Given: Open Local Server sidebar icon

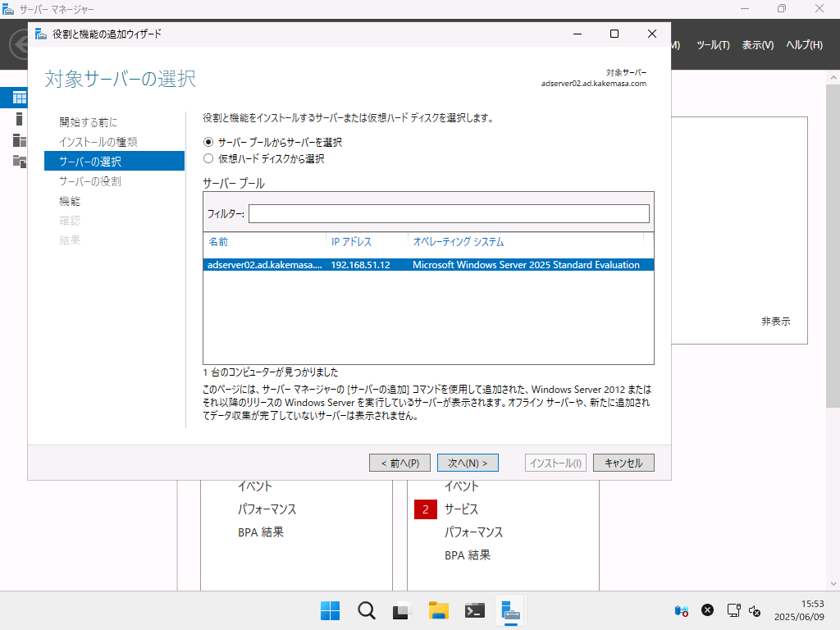Looking at the screenshot, I should pyautogui.click(x=20, y=119).
